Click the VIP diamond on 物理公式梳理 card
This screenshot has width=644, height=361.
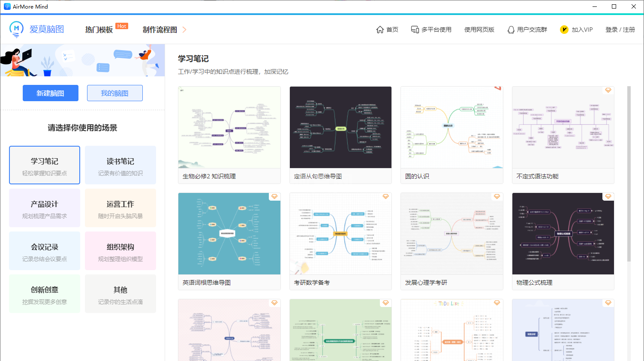pos(608,196)
